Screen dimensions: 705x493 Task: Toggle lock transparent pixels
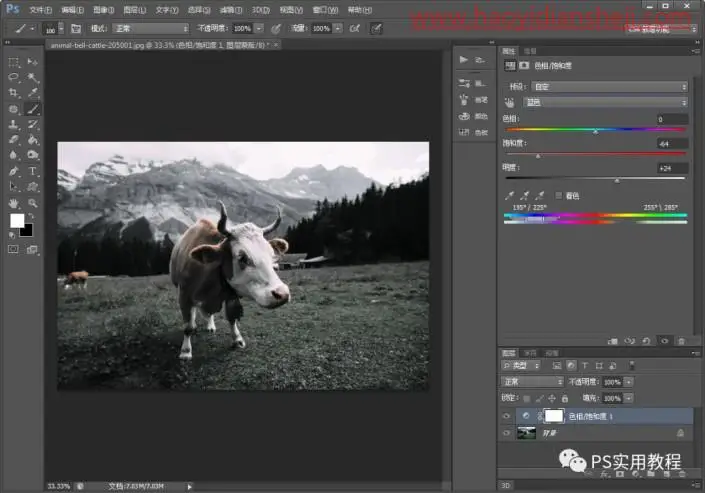tap(527, 399)
